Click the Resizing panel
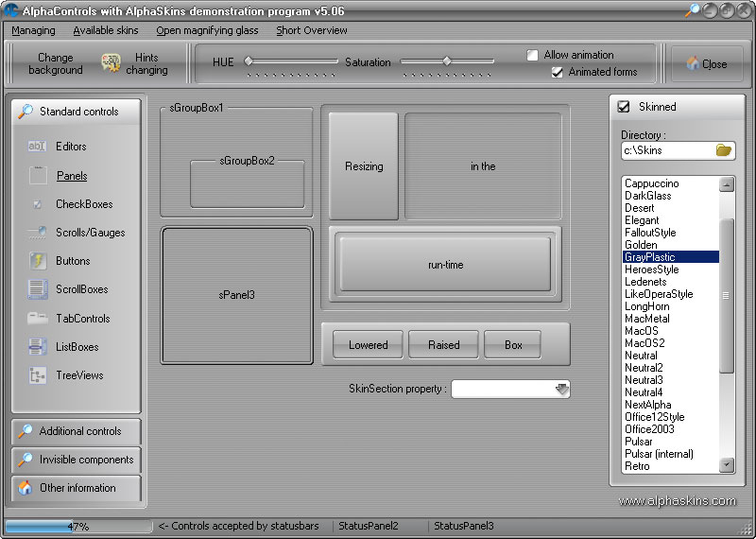 tap(364, 166)
